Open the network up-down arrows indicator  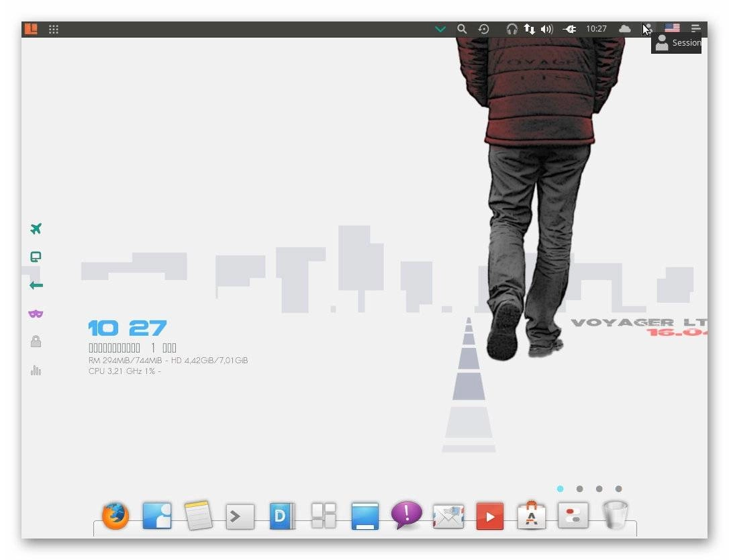coord(530,29)
